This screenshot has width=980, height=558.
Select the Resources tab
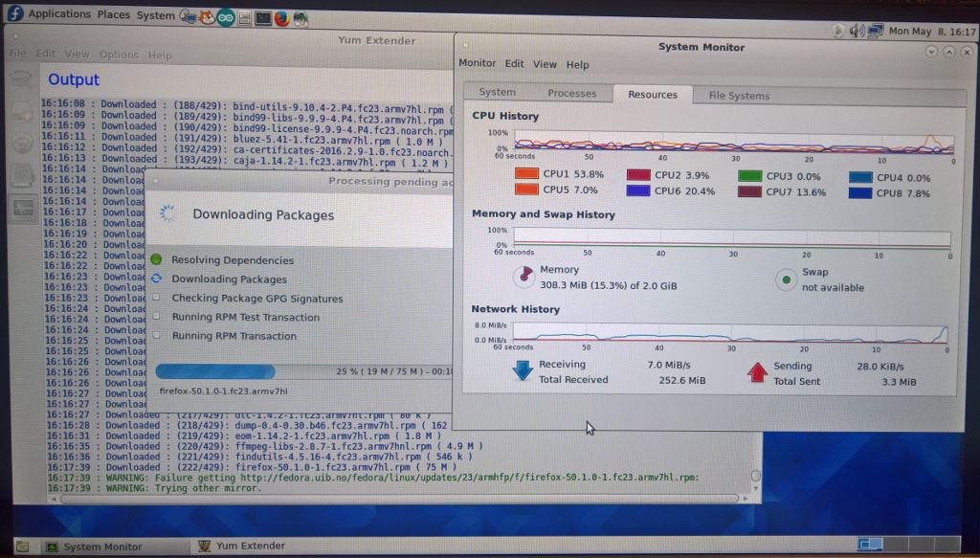(x=653, y=95)
